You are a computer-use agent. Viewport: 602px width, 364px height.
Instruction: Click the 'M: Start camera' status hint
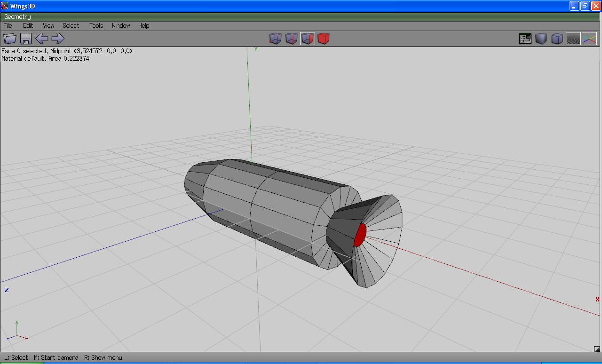click(x=56, y=357)
